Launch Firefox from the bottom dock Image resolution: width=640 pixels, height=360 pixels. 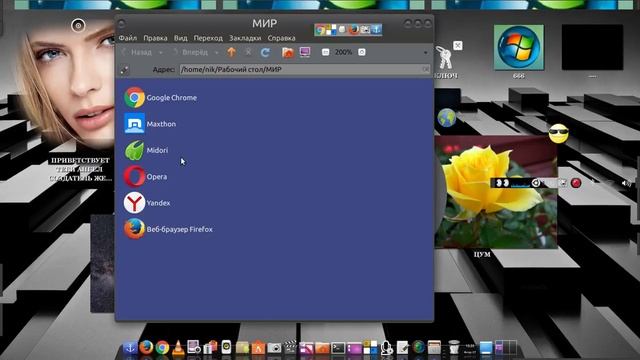pyautogui.click(x=146, y=347)
